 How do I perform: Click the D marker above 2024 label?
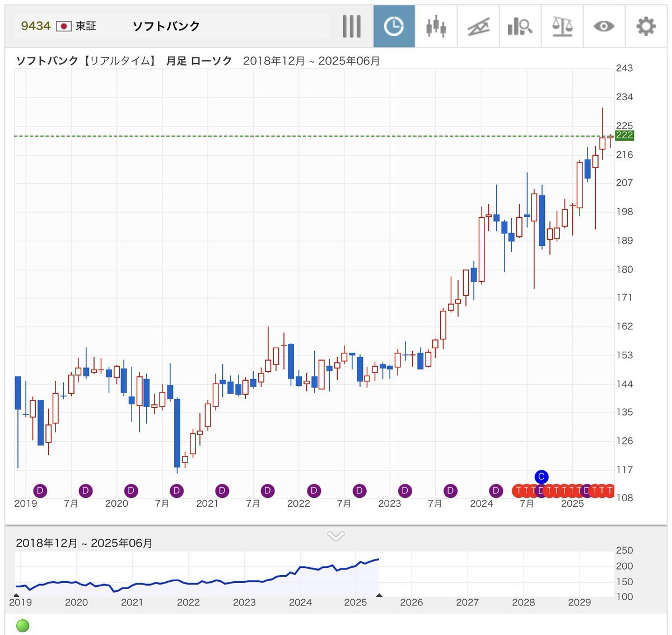point(496,491)
